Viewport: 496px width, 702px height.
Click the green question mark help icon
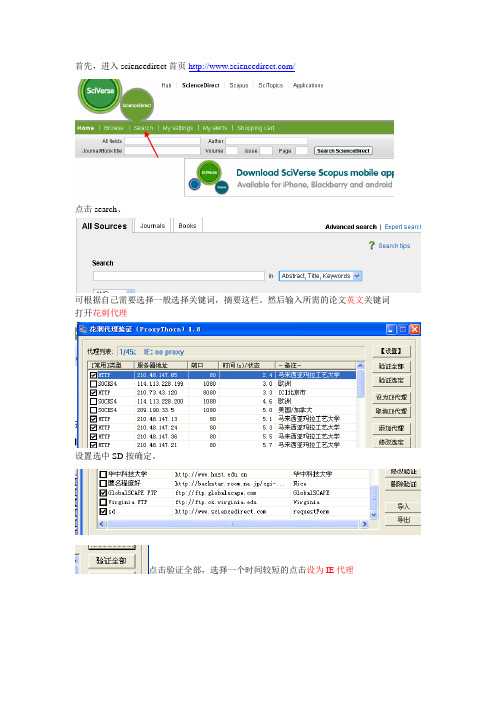[x=372, y=245]
